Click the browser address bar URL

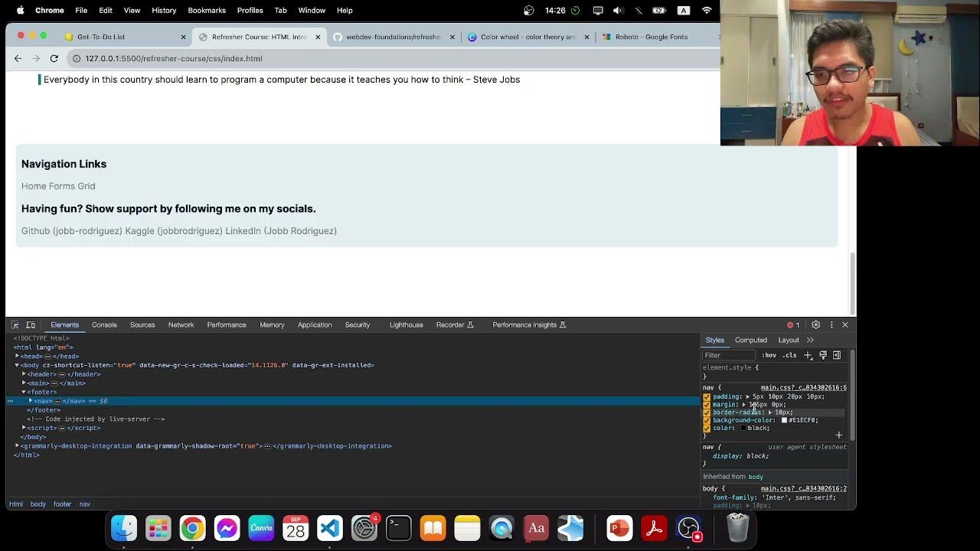tap(174, 58)
